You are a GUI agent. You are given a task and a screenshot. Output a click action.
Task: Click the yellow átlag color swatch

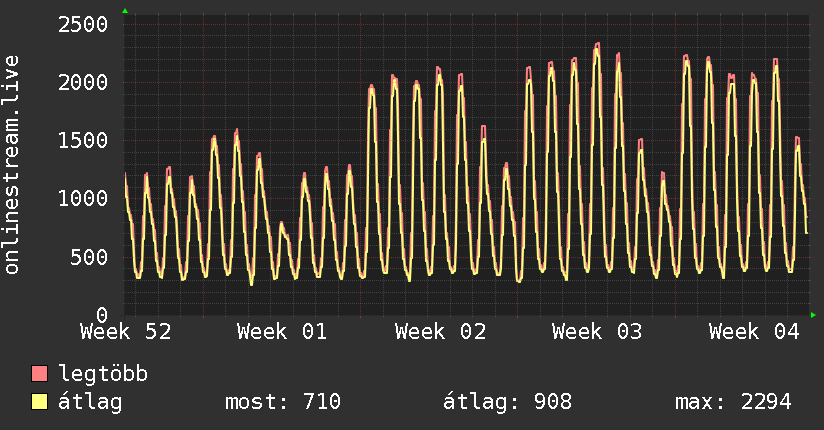click(x=39, y=402)
